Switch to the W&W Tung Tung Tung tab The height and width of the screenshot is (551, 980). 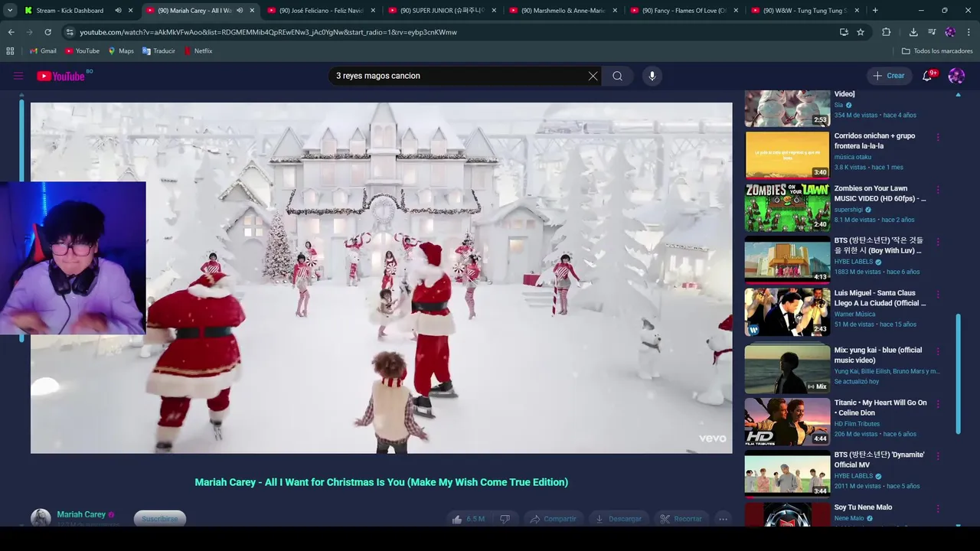(805, 11)
